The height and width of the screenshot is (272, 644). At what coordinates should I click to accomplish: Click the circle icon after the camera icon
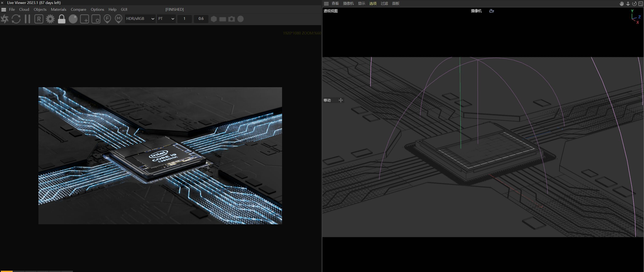tap(240, 19)
